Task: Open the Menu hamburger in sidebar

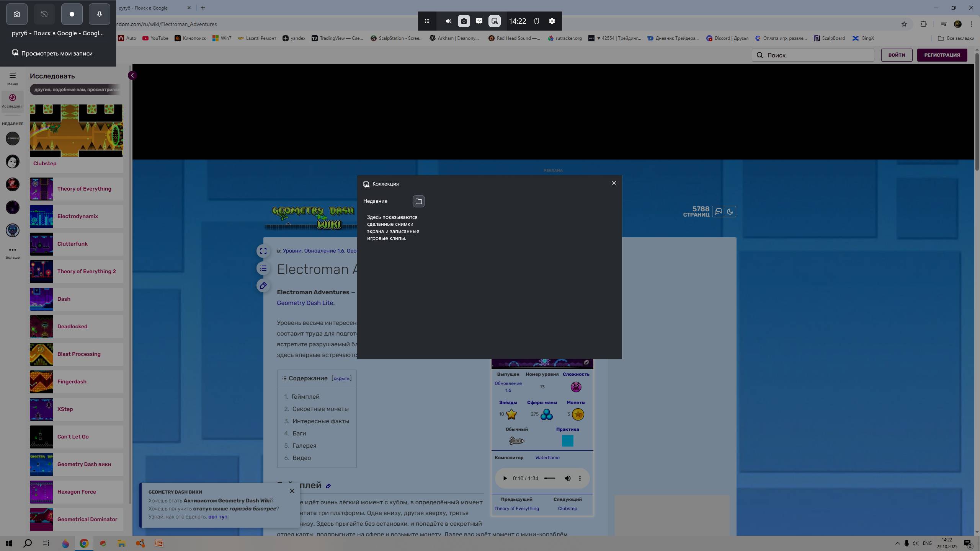Action: point(13,76)
